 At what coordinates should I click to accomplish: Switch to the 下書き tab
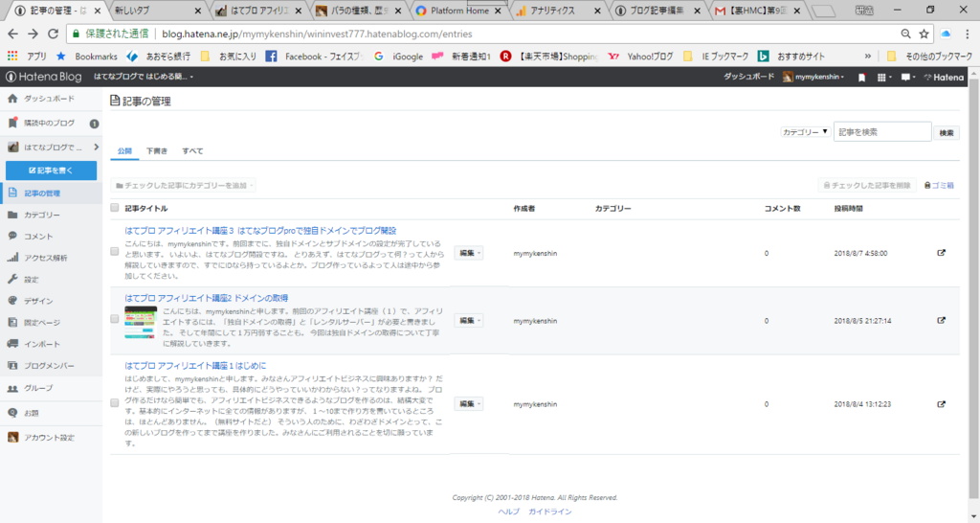157,150
